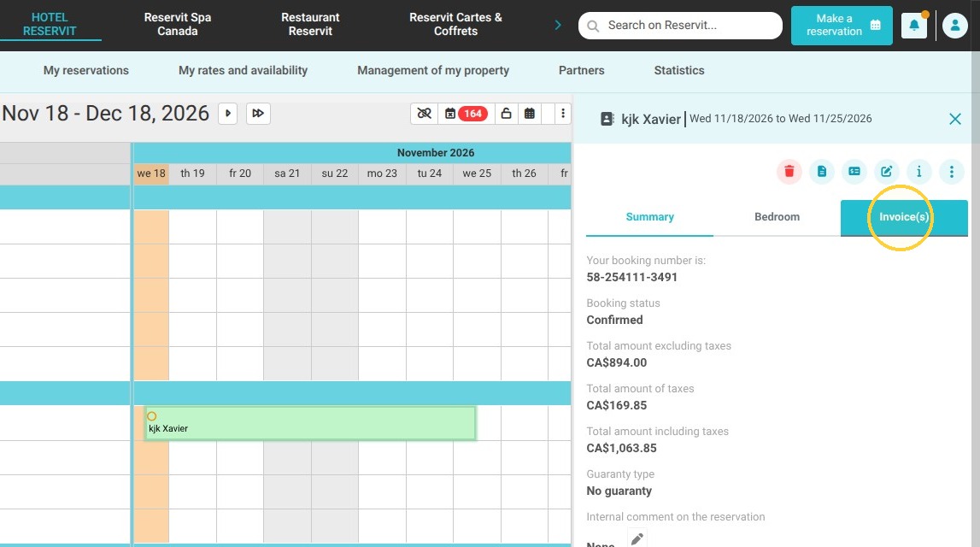Click the open padlock icon in planning toolbar
This screenshot has width=980, height=547.
(507, 113)
